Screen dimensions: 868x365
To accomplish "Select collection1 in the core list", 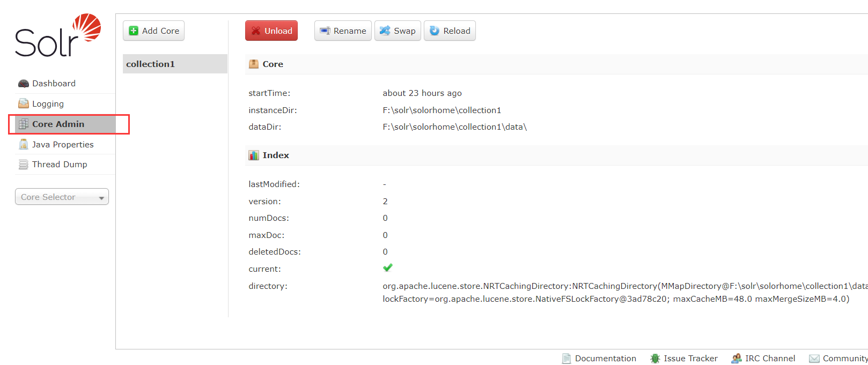I will pyautogui.click(x=175, y=64).
